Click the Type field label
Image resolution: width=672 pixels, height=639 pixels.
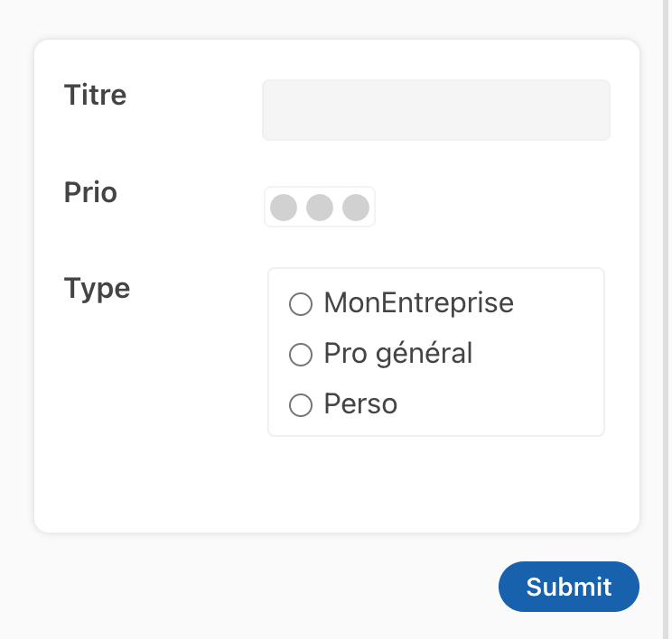97,288
